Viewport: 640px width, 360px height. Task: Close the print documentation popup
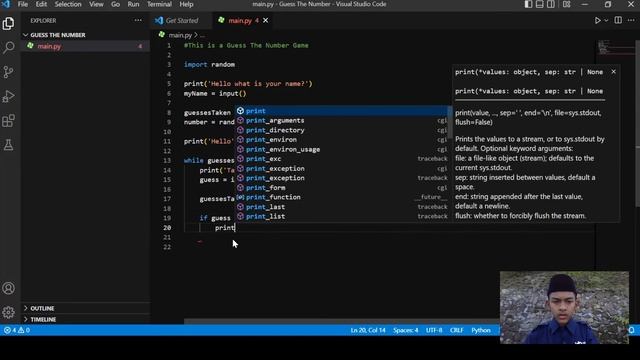pos(613,72)
